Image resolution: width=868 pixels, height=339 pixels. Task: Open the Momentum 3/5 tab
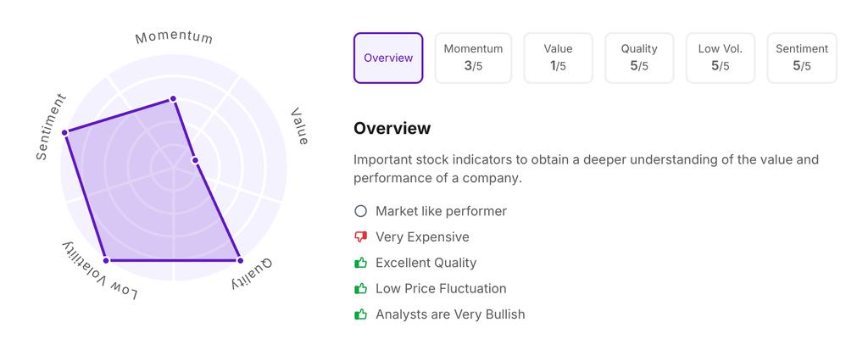click(473, 58)
